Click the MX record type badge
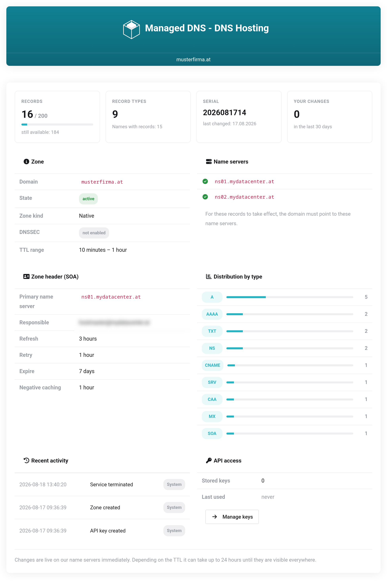The image size is (387, 588). click(x=212, y=416)
